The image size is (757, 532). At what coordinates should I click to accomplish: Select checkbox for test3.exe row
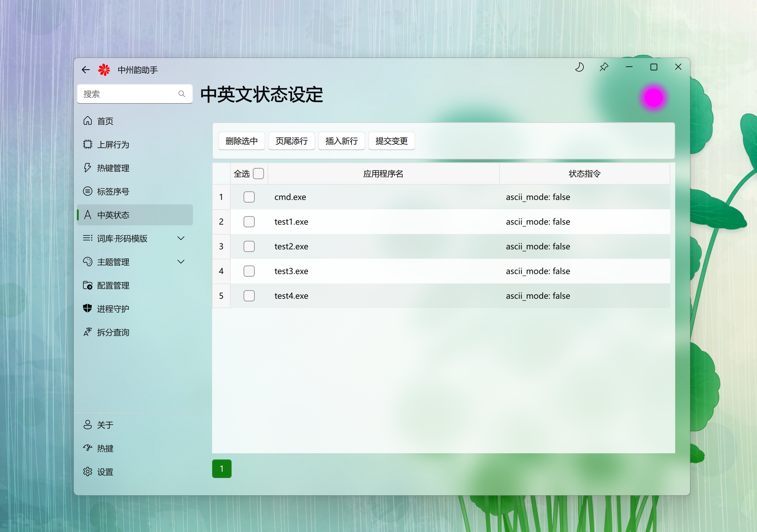249,271
